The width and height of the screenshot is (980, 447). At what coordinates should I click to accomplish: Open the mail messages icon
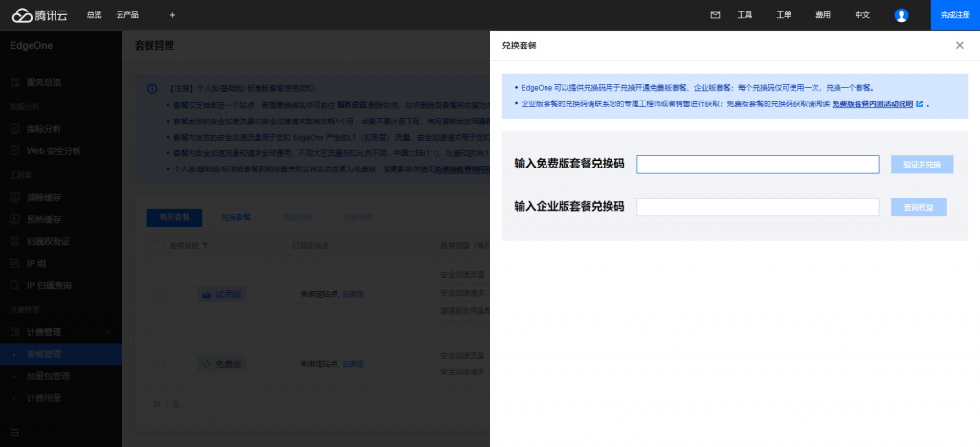[715, 15]
